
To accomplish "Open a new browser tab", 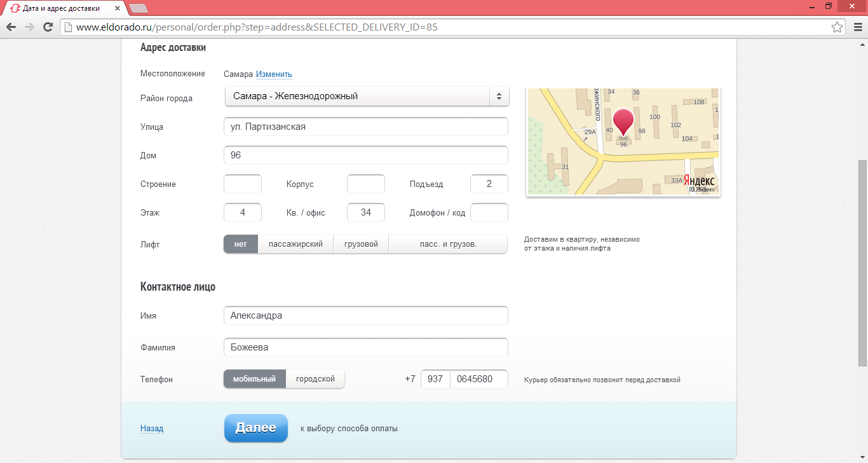I will point(138,8).
